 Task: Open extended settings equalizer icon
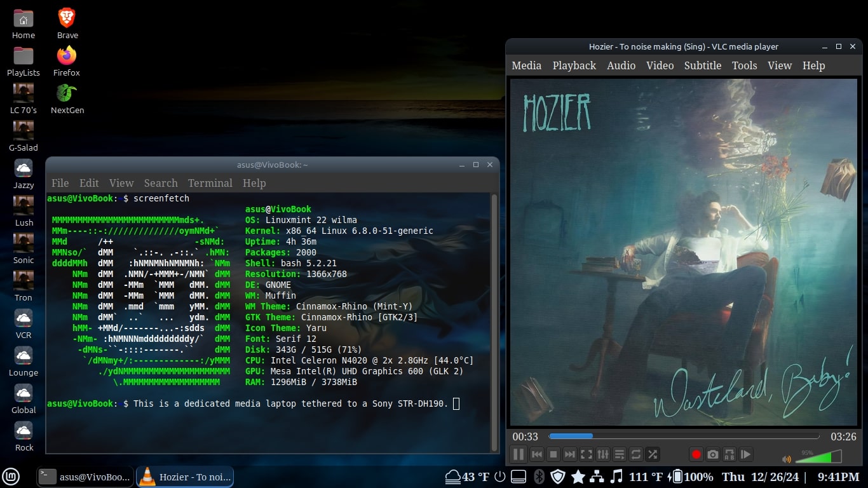click(x=603, y=454)
